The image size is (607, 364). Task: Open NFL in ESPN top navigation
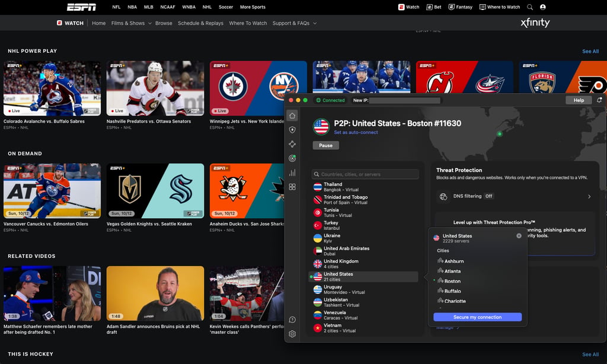point(116,7)
